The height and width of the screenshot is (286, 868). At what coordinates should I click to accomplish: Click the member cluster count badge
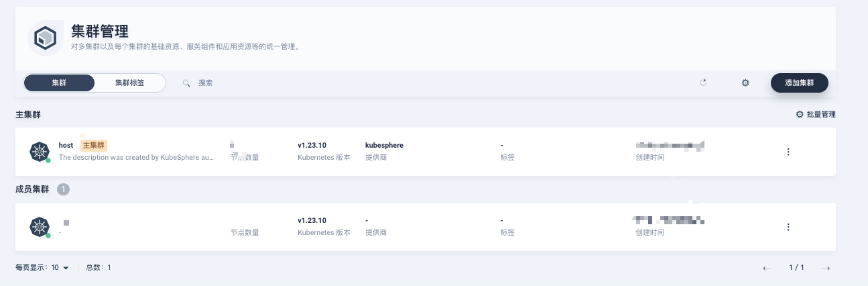[x=63, y=189]
